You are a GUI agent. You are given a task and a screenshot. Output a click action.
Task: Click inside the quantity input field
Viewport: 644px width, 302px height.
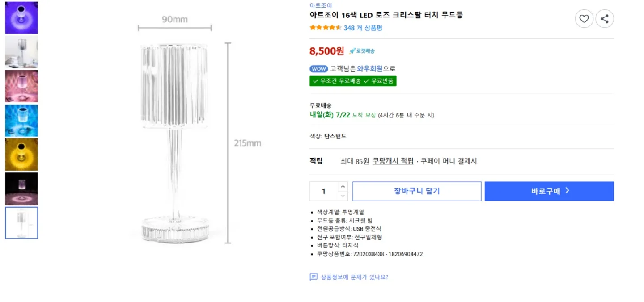tap(324, 191)
